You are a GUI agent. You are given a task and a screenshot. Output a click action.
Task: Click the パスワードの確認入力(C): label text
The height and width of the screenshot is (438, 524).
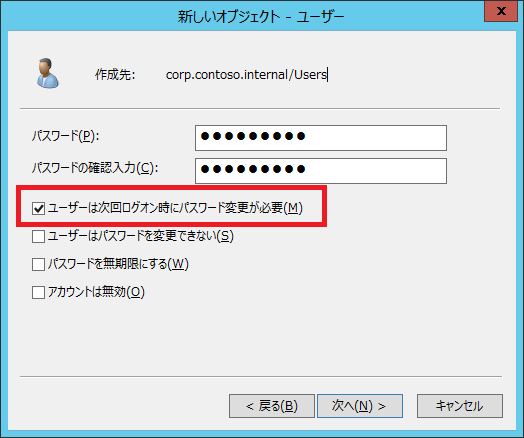[x=95, y=168]
